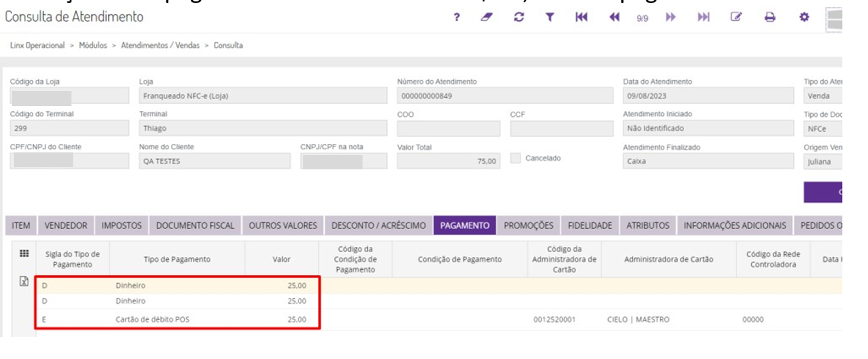Click the Valor Total field 75,00
This screenshot has height=359, width=868.
[x=449, y=161]
